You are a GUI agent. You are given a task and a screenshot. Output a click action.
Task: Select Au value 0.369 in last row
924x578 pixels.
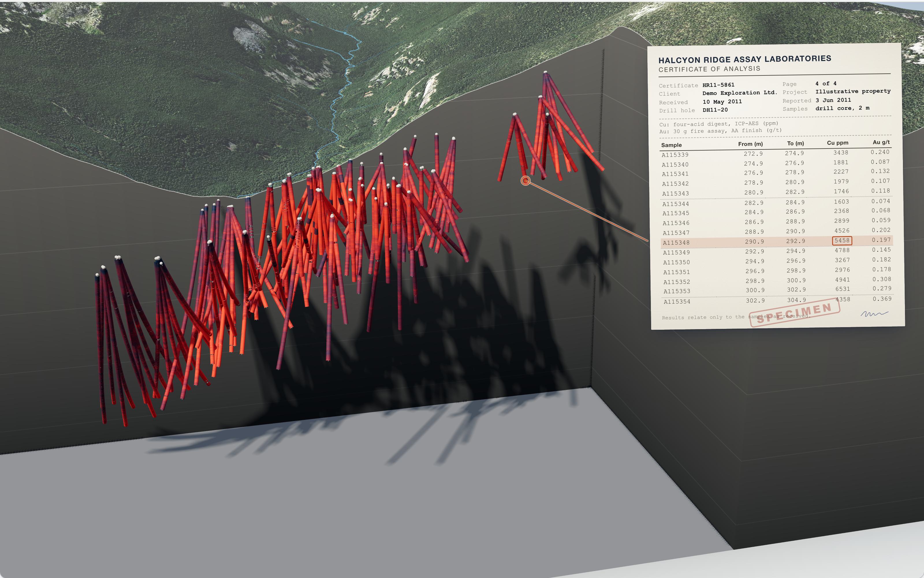[882, 299]
